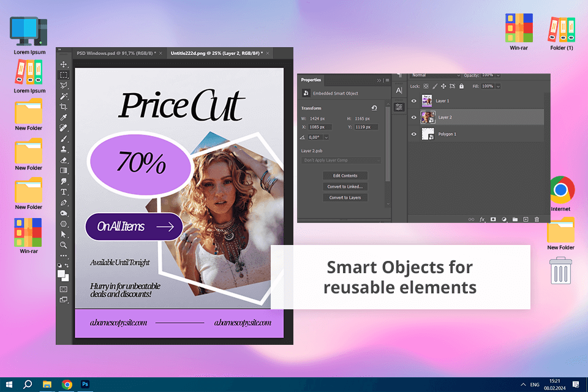Screen dimensions: 588x392
Task: Click the foreground color swatch
Action: (61, 274)
